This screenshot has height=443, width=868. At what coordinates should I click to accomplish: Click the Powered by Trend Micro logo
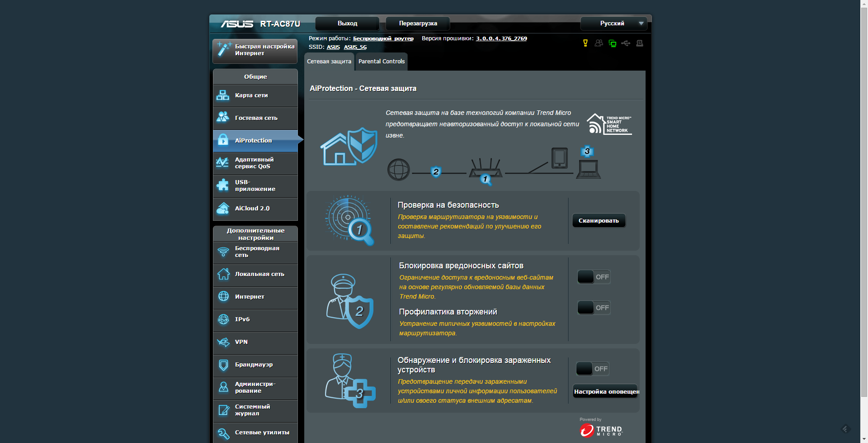tap(601, 428)
